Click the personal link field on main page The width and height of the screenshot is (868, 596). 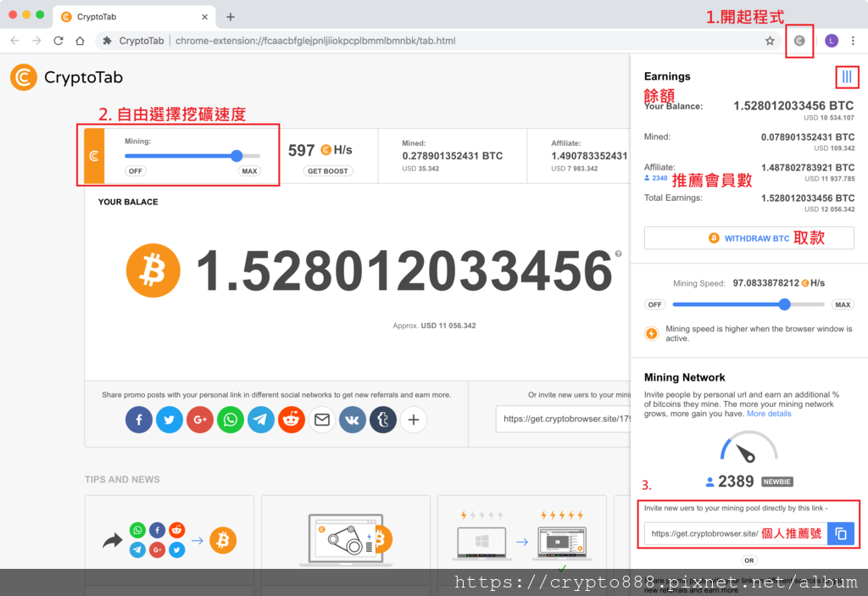pos(564,419)
